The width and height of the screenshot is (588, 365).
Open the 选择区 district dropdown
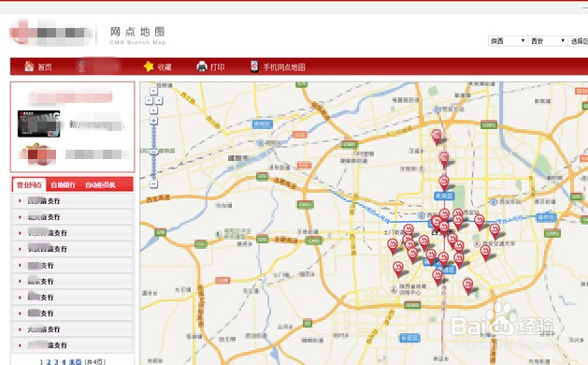[x=579, y=41]
